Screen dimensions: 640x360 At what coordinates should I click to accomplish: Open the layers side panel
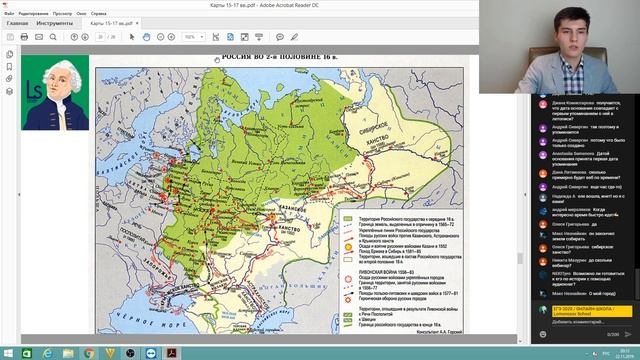click(9, 91)
